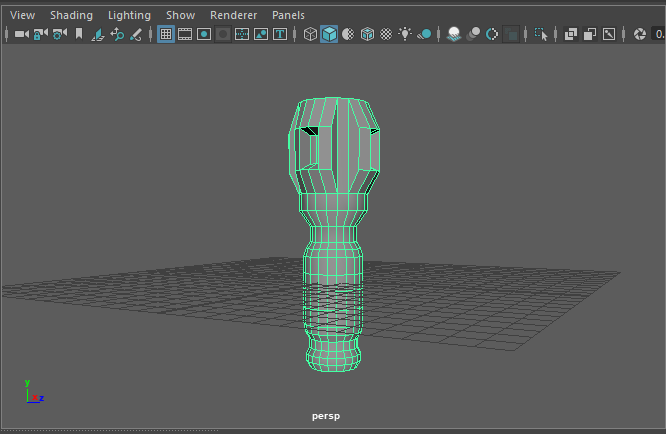Image resolution: width=666 pixels, height=434 pixels.
Task: Select the green wireframe model
Action: (334, 234)
